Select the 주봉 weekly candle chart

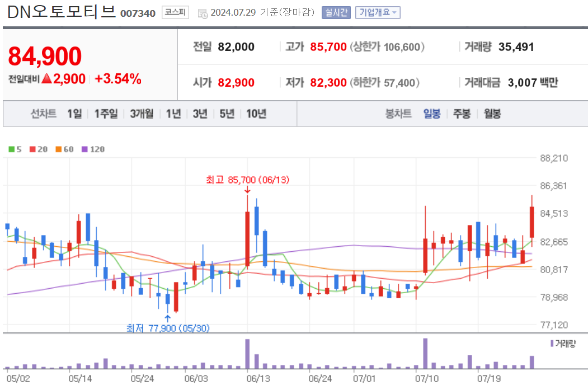coord(462,114)
